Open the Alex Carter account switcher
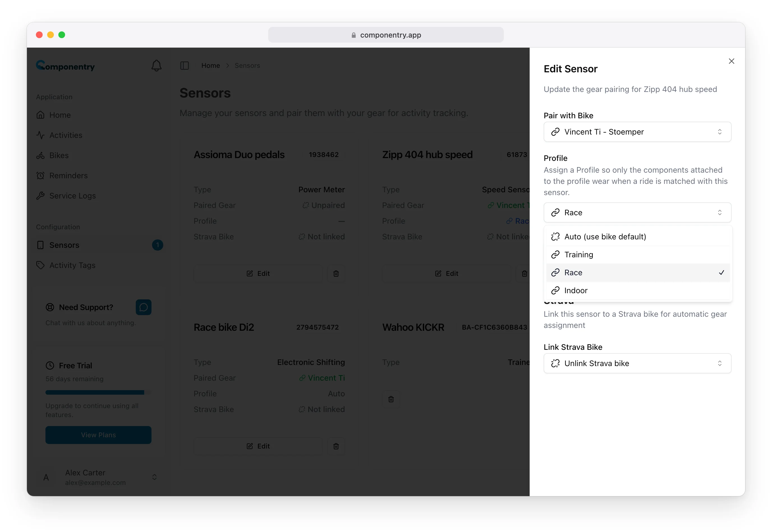 (99, 477)
